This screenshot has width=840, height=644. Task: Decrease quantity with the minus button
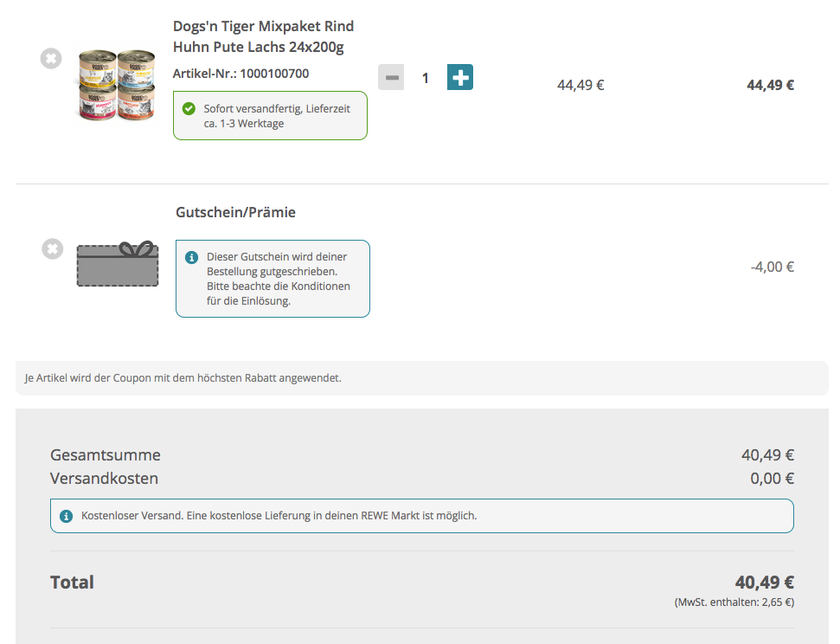click(391, 77)
